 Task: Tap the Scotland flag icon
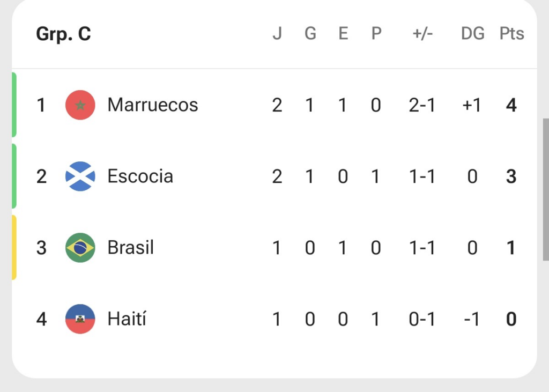(x=80, y=176)
